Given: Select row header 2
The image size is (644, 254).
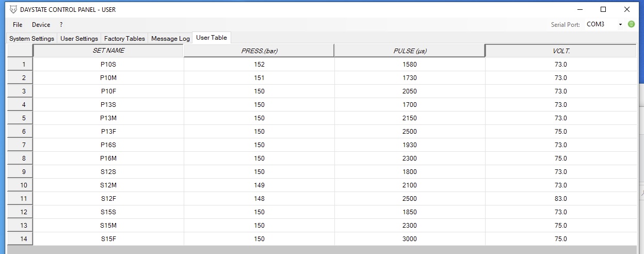Looking at the screenshot, I should (x=20, y=78).
